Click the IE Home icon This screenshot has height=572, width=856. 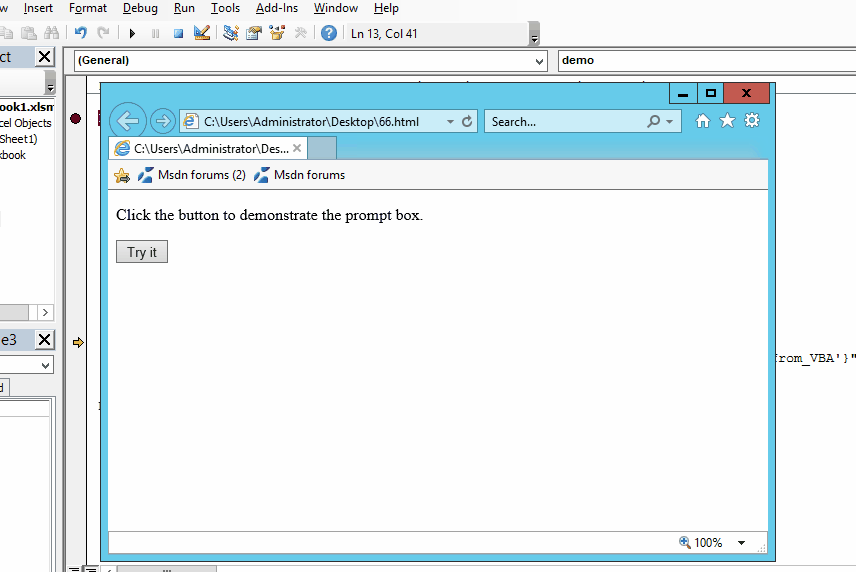pos(703,121)
